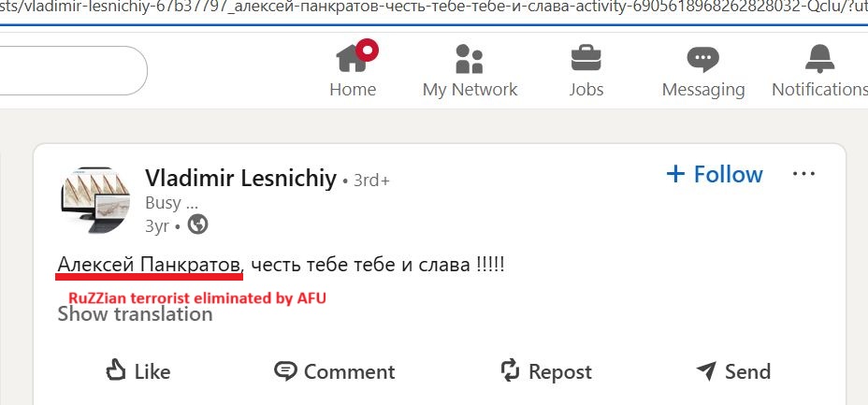Click the Notifications bell icon
The image size is (868, 405).
(819, 58)
